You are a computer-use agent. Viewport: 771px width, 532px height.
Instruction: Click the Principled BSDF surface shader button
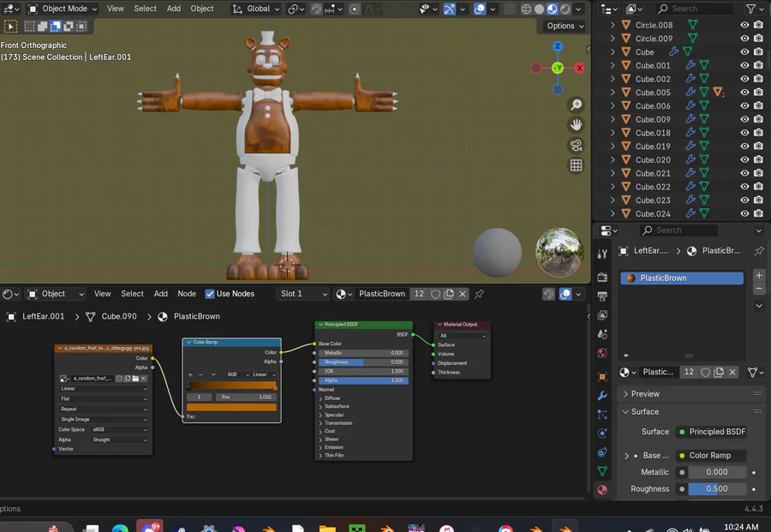point(711,432)
